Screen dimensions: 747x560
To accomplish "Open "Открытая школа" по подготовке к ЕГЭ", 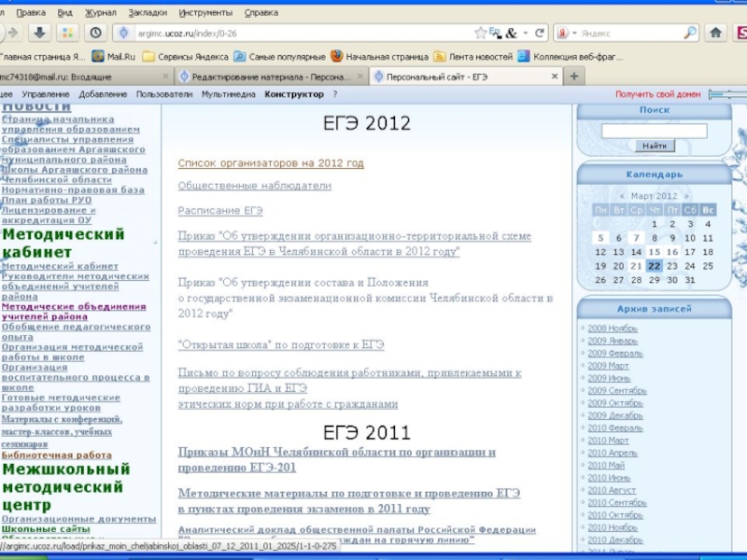I will 281,344.
